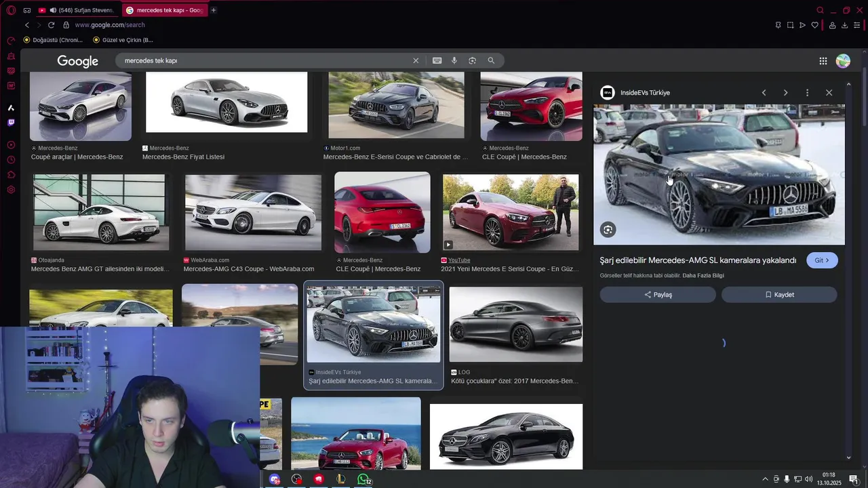The height and width of the screenshot is (488, 868).
Task: Add page to bookmarks with heart icon
Action: (x=815, y=25)
